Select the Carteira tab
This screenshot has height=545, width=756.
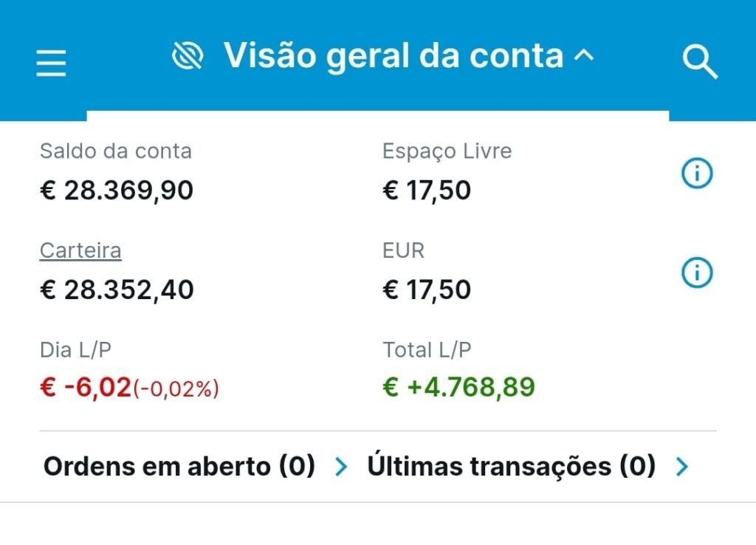(x=80, y=251)
